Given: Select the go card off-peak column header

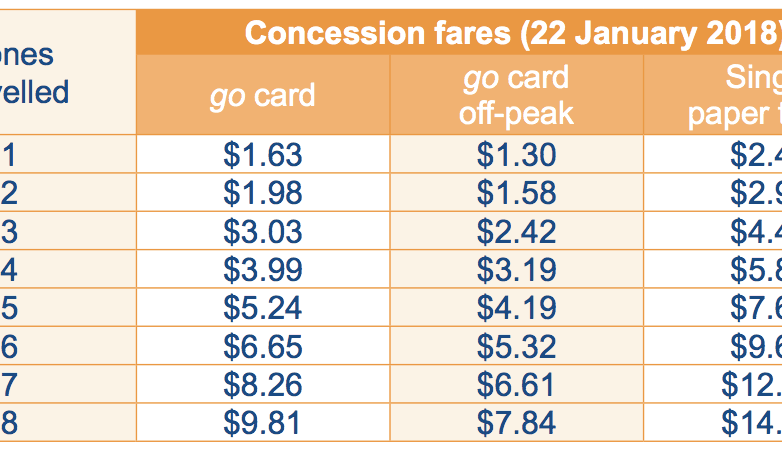Looking at the screenshot, I should pos(516,95).
